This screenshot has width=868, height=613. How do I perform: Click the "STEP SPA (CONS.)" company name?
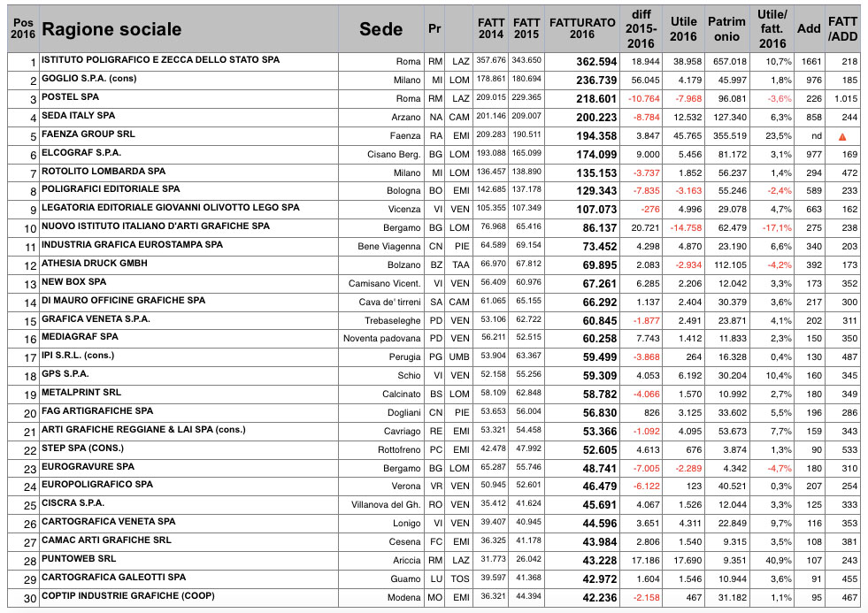[82, 448]
